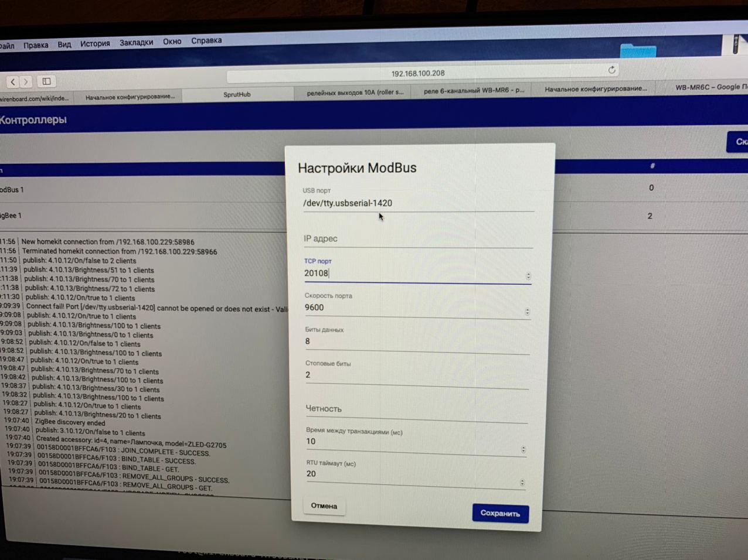The height and width of the screenshot is (560, 748).
Task: Click the Connect fail usbserial-1420 log line
Action: point(144,308)
